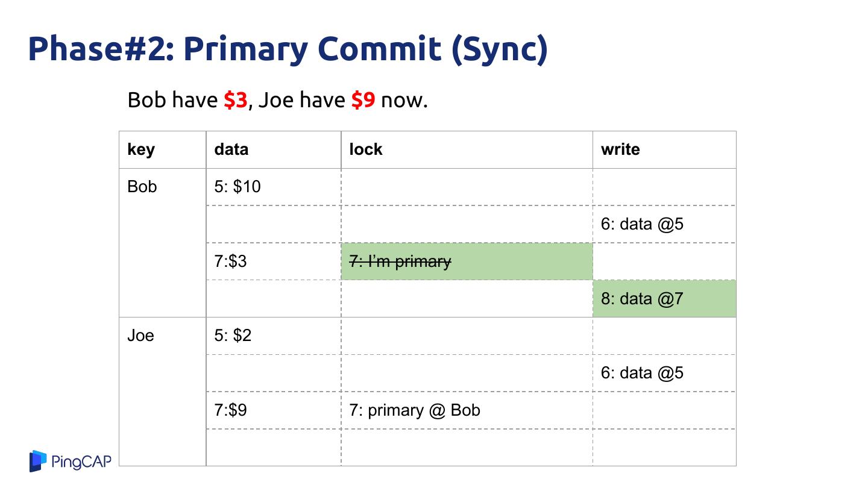
Task: Click Joe's "6: data @5" write cell
Action: [642, 373]
